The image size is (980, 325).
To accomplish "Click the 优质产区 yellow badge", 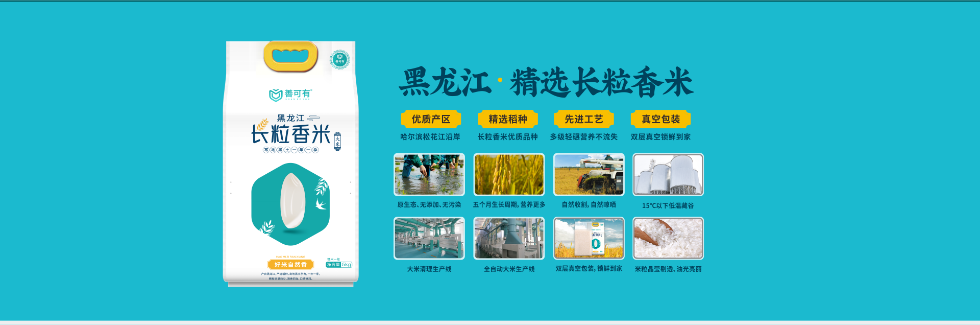I will tap(431, 119).
